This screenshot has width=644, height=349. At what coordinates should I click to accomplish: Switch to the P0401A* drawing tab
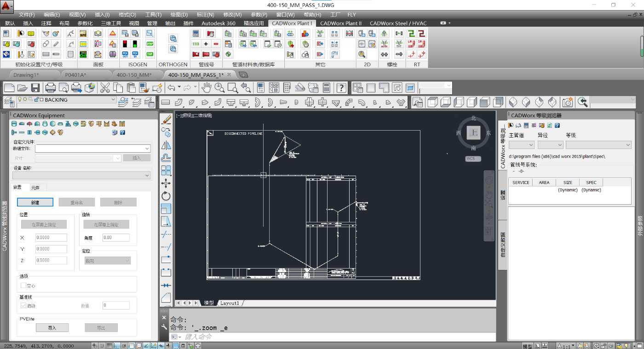[x=75, y=74]
